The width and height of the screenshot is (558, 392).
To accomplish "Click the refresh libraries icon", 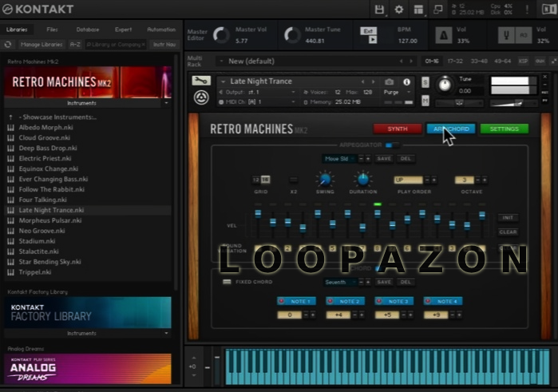I will tap(8, 45).
